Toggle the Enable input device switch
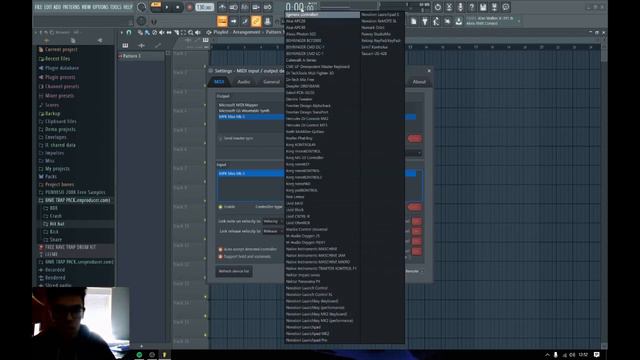This screenshot has height=360, width=640. tap(221, 207)
